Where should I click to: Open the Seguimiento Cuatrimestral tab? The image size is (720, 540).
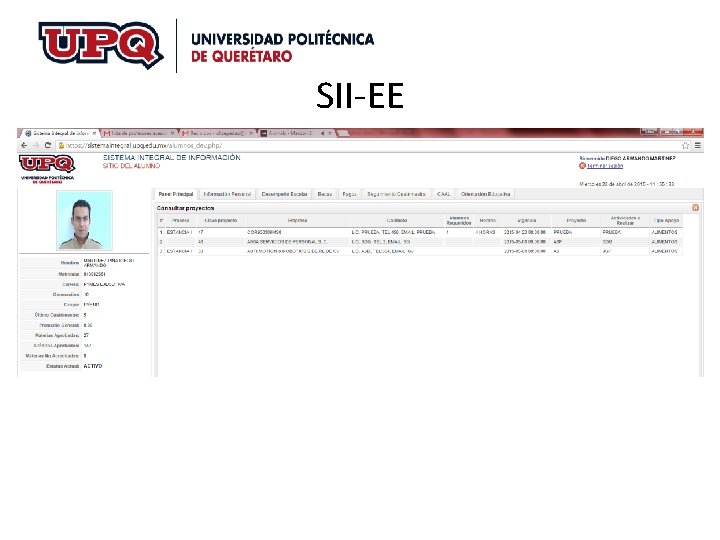396,194
